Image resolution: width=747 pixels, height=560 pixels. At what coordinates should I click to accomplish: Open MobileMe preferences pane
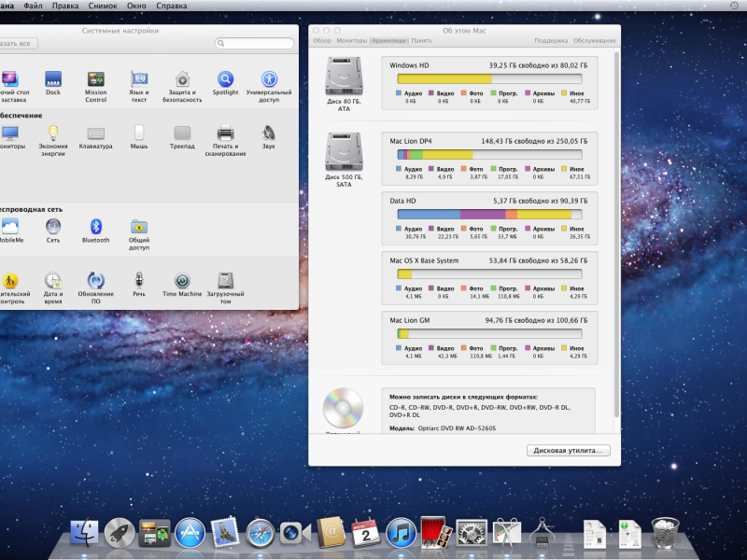click(x=10, y=231)
